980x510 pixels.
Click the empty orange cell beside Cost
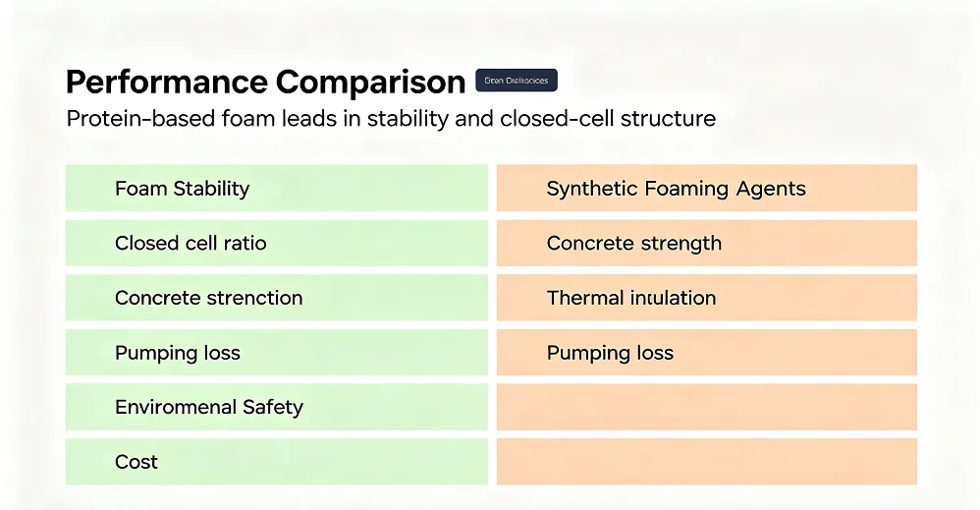tap(707, 461)
